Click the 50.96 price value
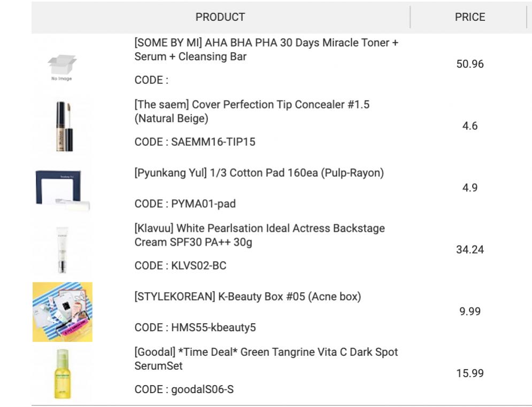The width and height of the screenshot is (532, 407). (x=470, y=64)
